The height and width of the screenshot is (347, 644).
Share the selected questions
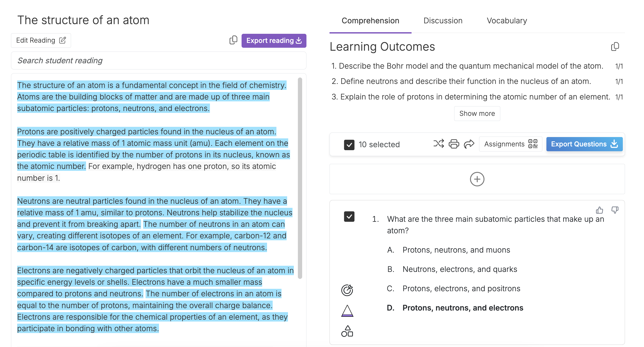469,144
